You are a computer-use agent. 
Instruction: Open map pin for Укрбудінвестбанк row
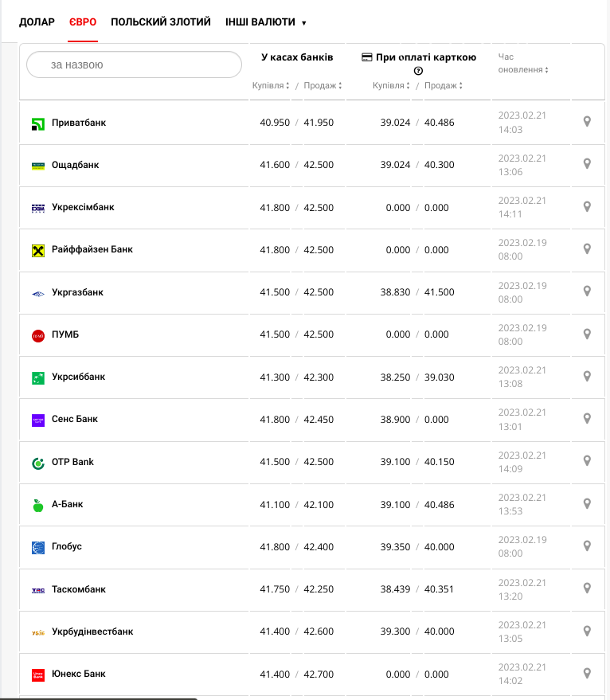click(587, 631)
